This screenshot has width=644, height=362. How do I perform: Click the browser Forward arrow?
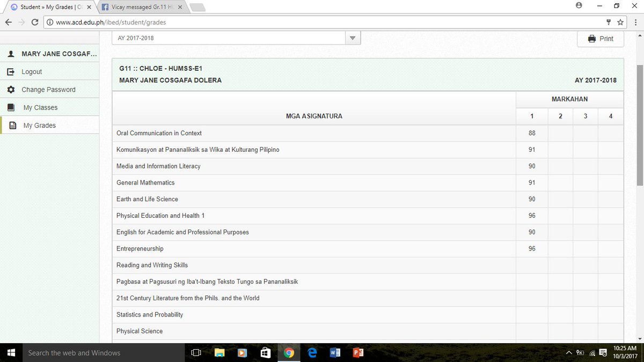tap(21, 22)
